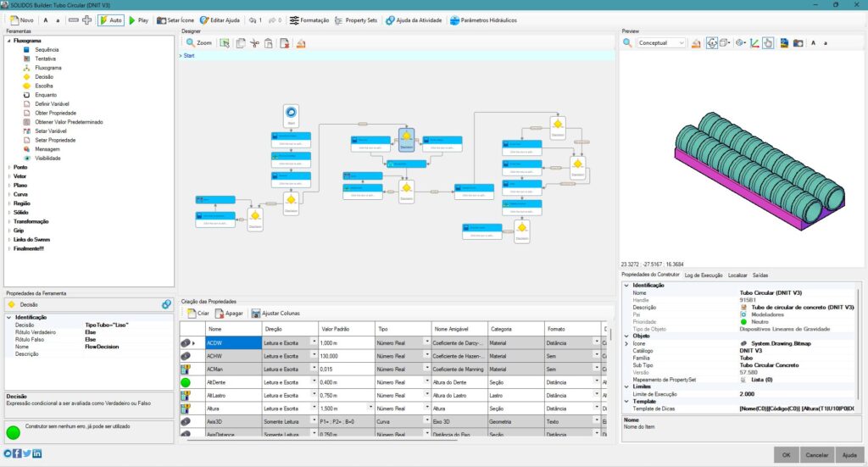Viewport: 868px width, 467px height.
Task: Click the plus expand icon in the top toolbar
Action: click(x=87, y=20)
